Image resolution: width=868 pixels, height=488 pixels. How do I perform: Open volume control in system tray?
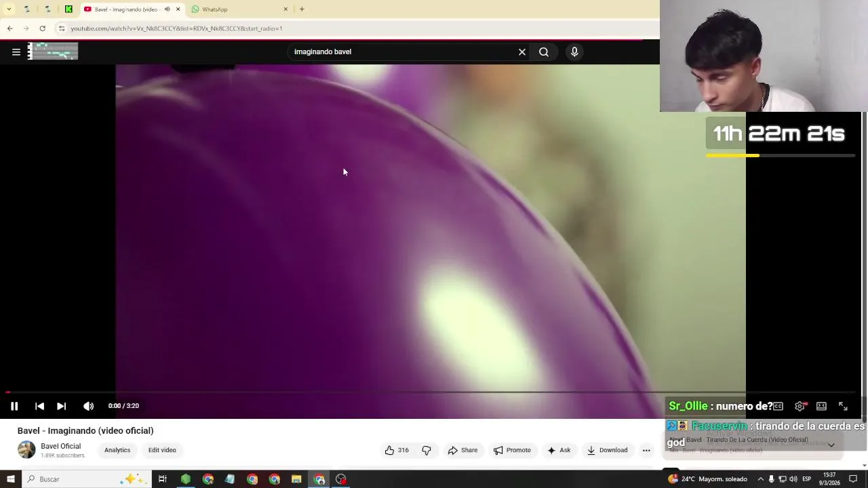click(x=793, y=479)
